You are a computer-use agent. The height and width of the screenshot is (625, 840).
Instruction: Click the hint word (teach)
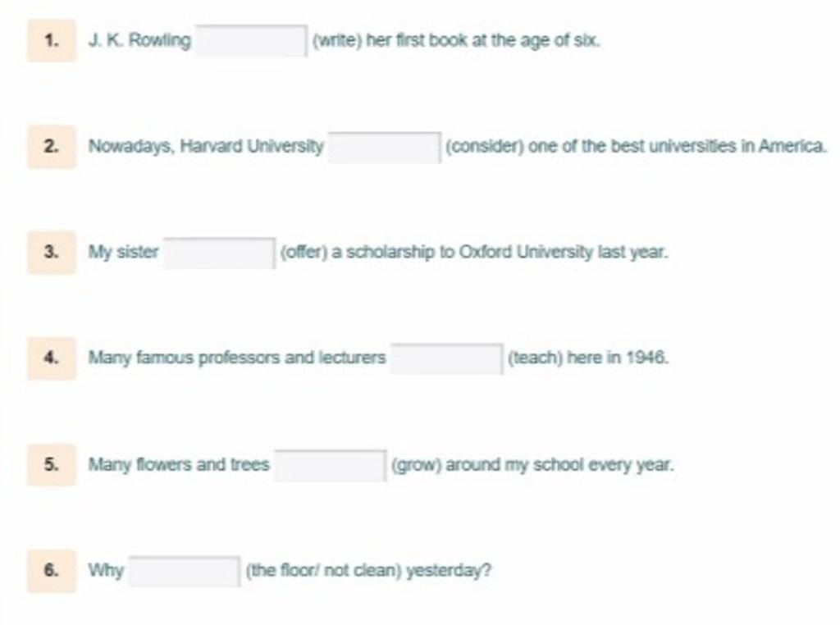click(x=535, y=358)
